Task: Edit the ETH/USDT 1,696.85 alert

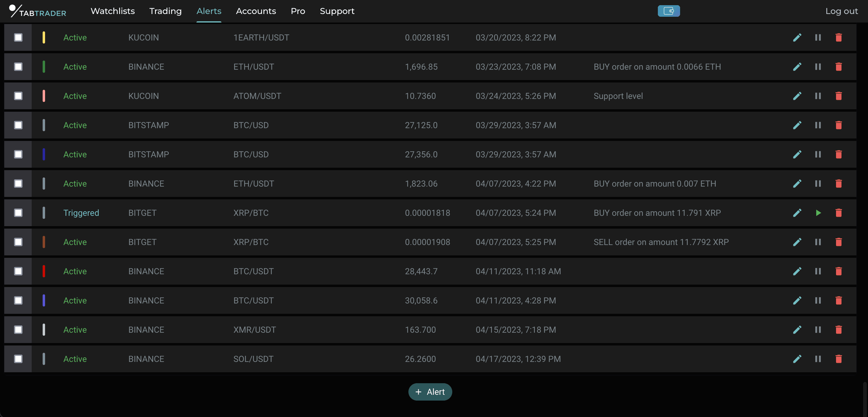Action: [x=797, y=67]
